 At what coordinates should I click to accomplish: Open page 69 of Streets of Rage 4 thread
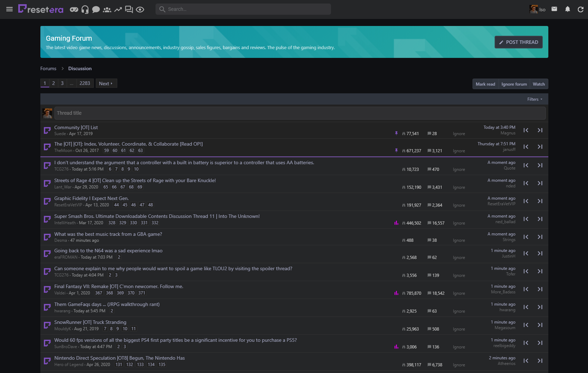click(140, 187)
